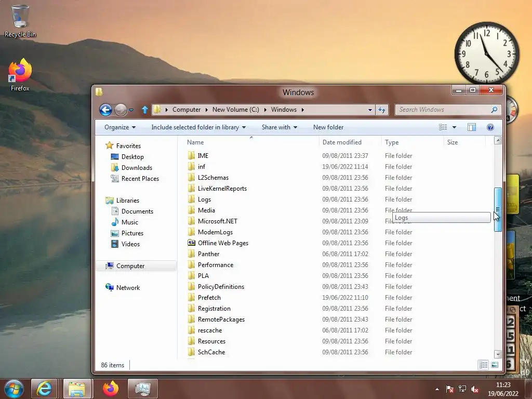Image resolution: width=532 pixels, height=399 pixels.
Task: Open Include selected folder in library menu
Action: (x=198, y=127)
